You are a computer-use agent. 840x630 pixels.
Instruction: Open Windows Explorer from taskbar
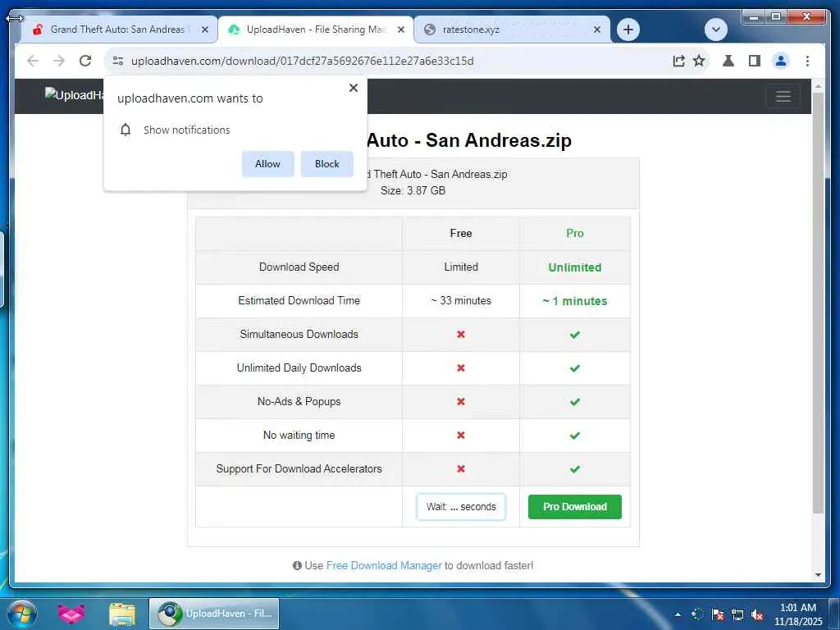click(x=123, y=614)
